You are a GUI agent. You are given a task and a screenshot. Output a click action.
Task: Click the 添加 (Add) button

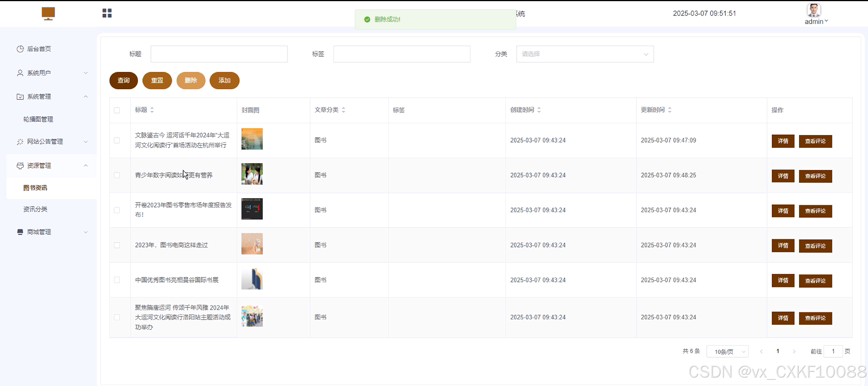pyautogui.click(x=224, y=80)
